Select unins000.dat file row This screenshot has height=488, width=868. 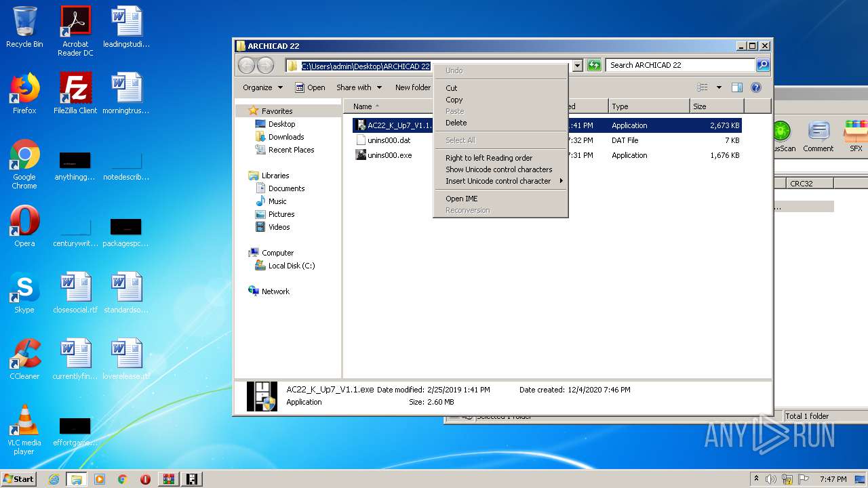(x=547, y=140)
